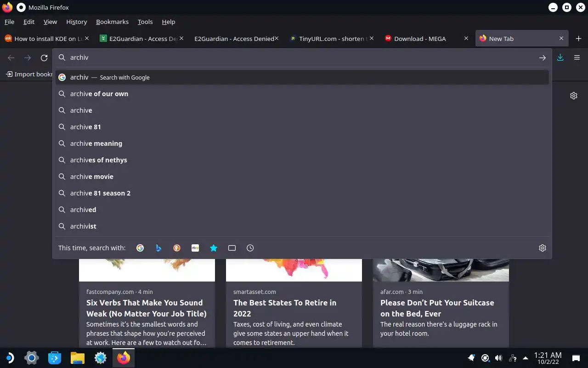Select the 'archive' suggestion
The width and height of the screenshot is (588, 368).
(x=302, y=110)
